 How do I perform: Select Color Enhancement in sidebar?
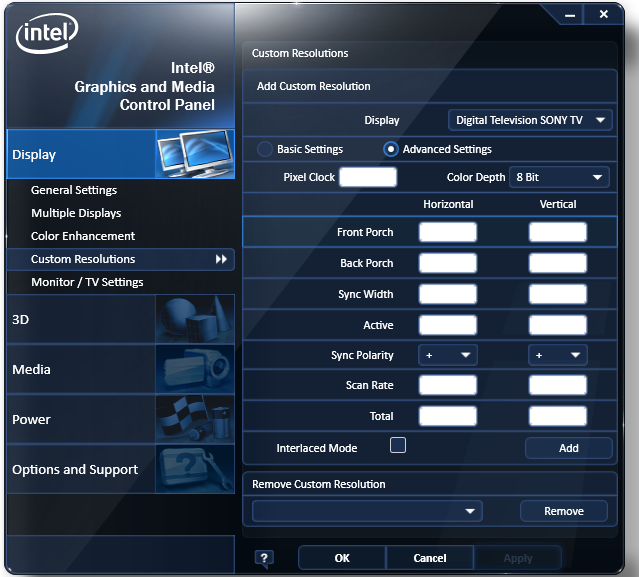pyautogui.click(x=83, y=236)
